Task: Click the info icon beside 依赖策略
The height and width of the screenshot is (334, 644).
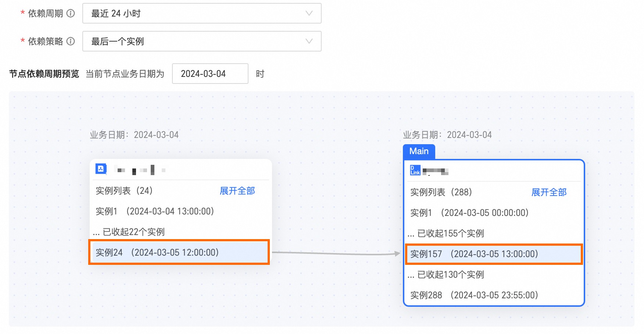Action: click(x=71, y=42)
